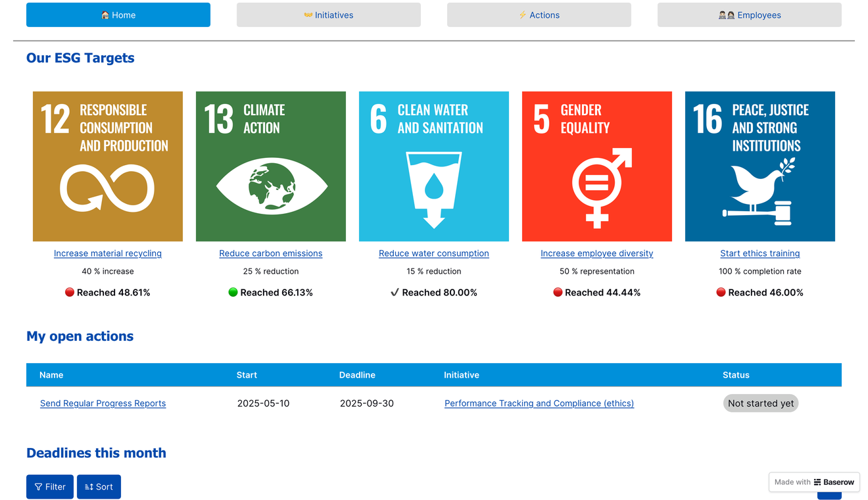Screen dimensions: 868x500
Task: Click the deadline 2025-09-30 cell
Action: [367, 403]
